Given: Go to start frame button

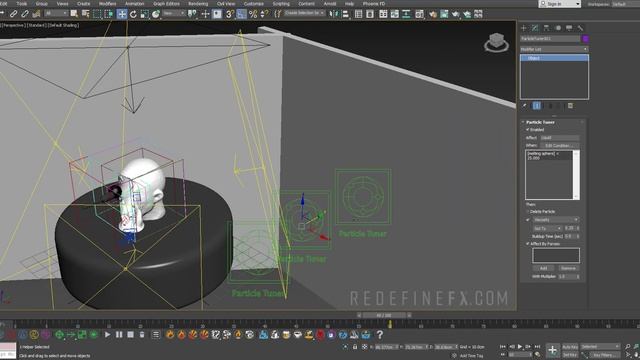Looking at the screenshot, I should click(503, 347).
